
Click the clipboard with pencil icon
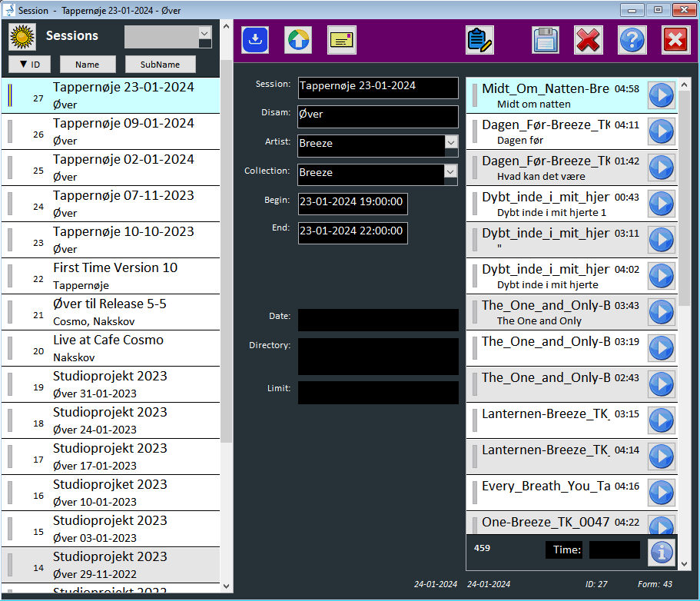click(x=479, y=40)
